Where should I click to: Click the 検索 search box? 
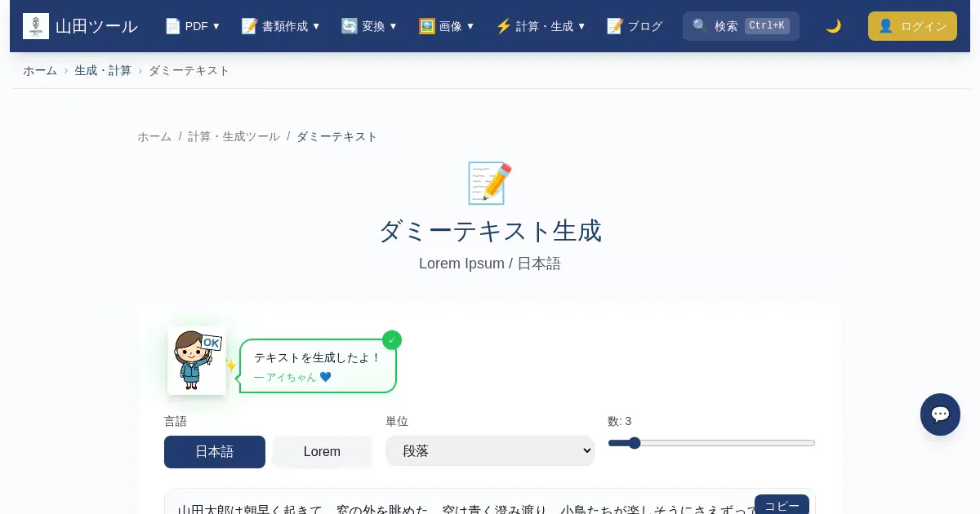(741, 26)
